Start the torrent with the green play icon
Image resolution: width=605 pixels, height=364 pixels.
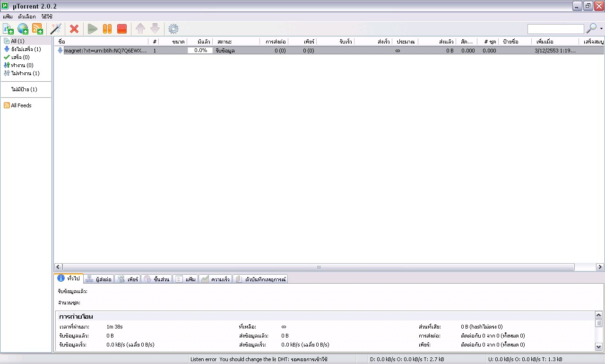(93, 29)
